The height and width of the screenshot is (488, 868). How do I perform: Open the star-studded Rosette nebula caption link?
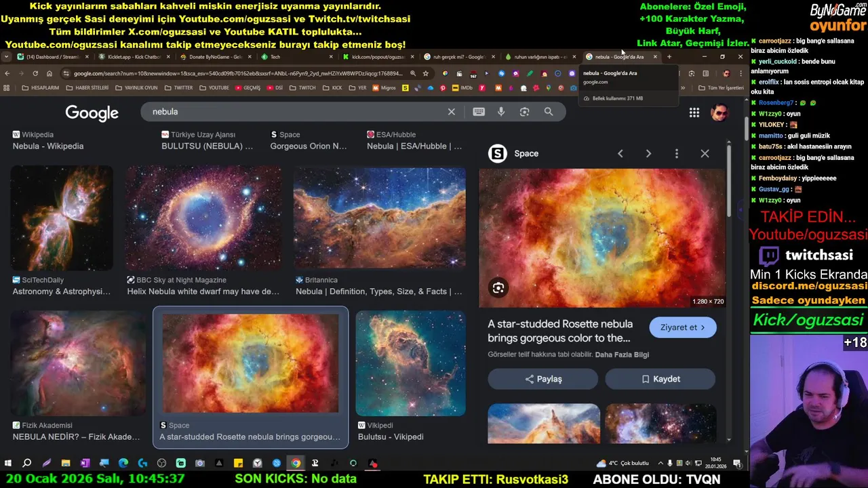[560, 331]
